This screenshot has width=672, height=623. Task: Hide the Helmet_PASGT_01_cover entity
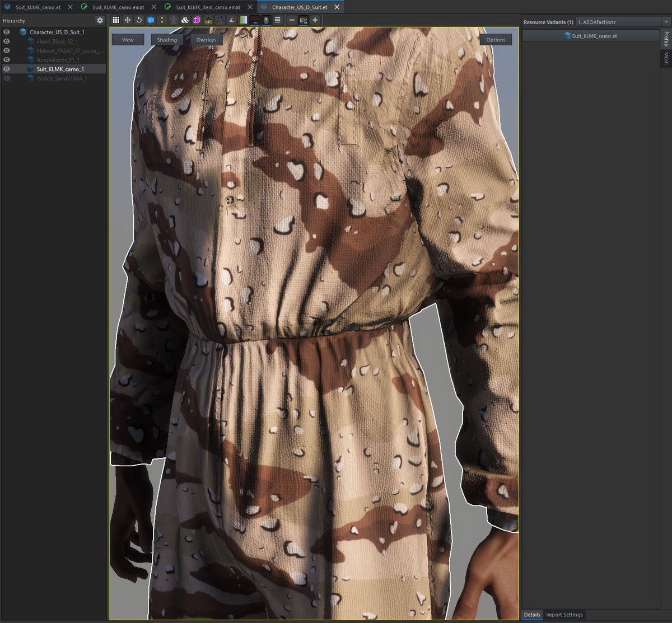click(x=7, y=51)
